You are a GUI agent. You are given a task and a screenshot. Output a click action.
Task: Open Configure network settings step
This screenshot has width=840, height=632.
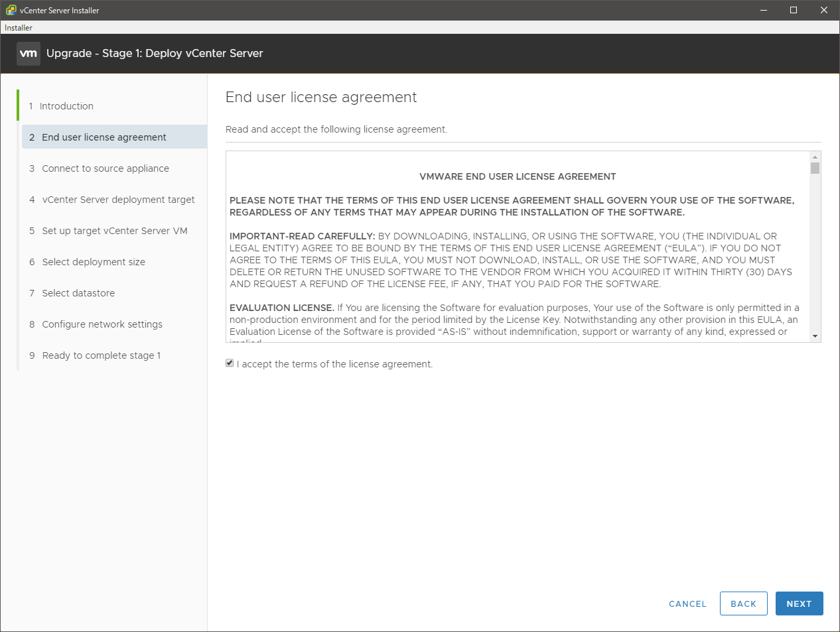coord(102,324)
